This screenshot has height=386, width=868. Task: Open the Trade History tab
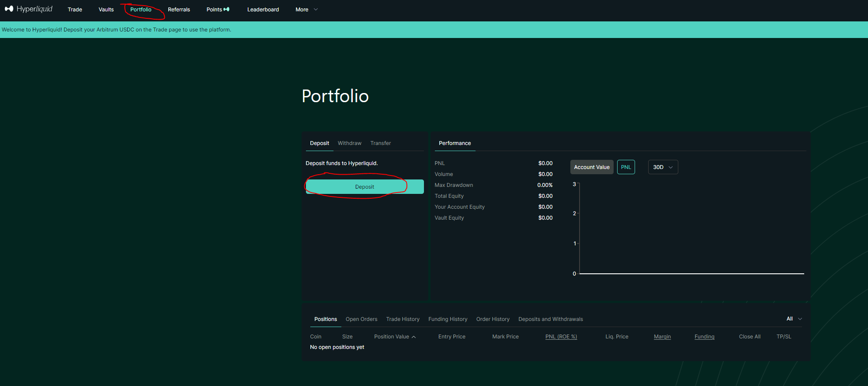click(403, 319)
